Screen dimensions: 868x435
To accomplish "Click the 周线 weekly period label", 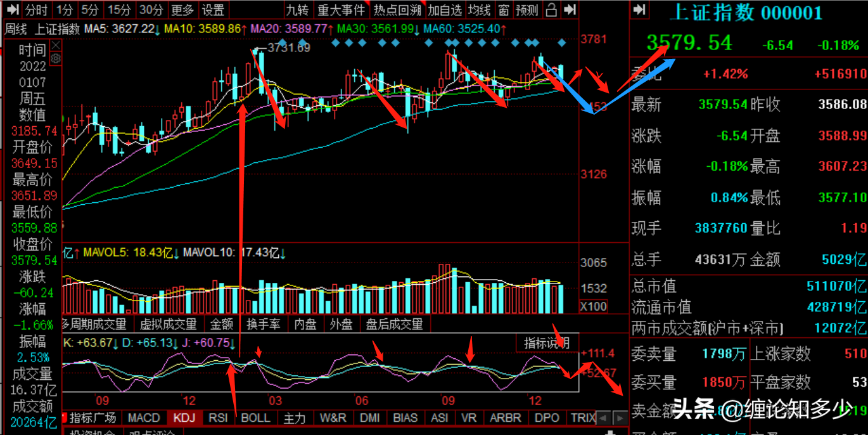I will [16, 29].
